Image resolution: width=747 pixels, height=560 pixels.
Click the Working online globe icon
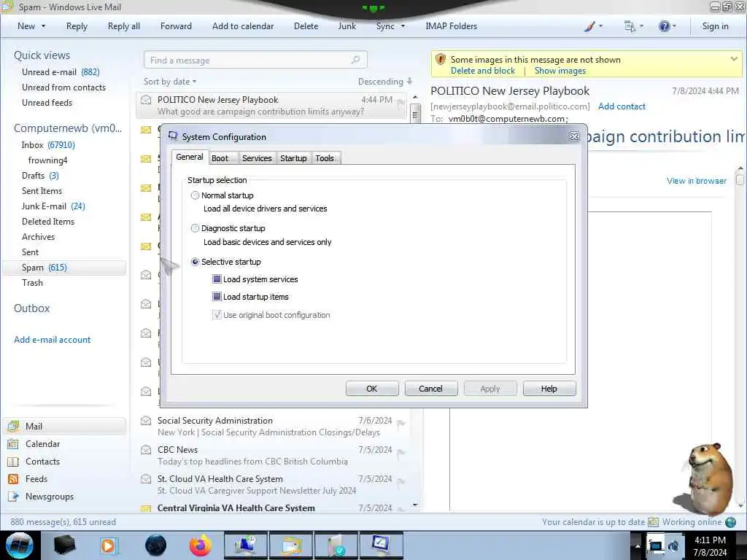click(730, 522)
